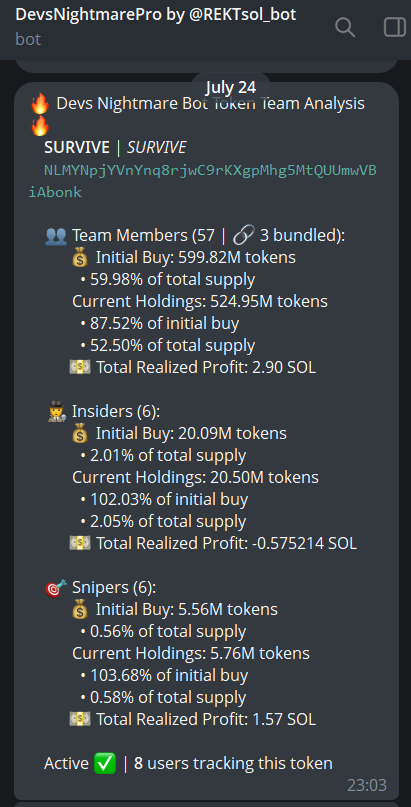The image size is (411, 807).
Task: Click the money bag beside Insiders Initial Buy
Action: [x=80, y=433]
